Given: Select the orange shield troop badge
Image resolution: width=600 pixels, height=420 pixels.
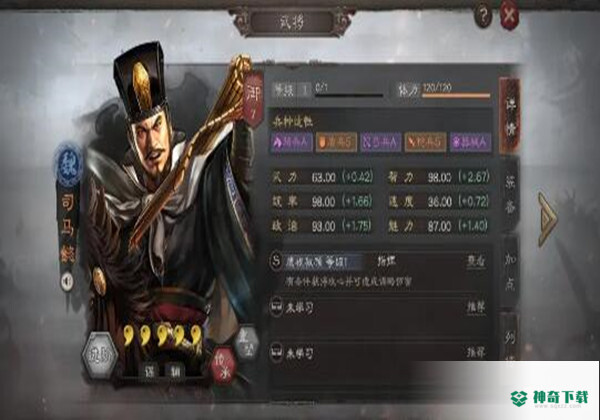Looking at the screenshot, I should [336, 142].
